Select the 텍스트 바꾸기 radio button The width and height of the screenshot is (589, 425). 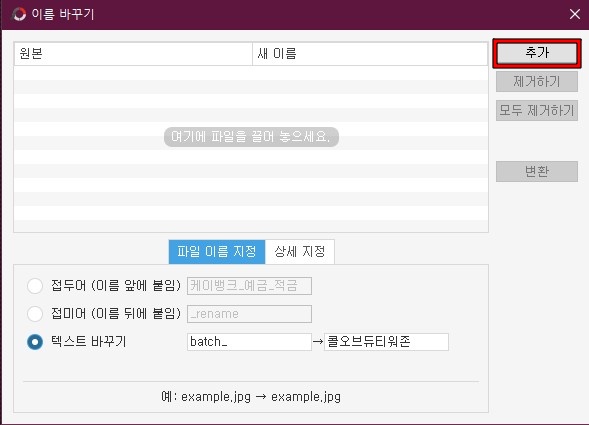click(35, 342)
